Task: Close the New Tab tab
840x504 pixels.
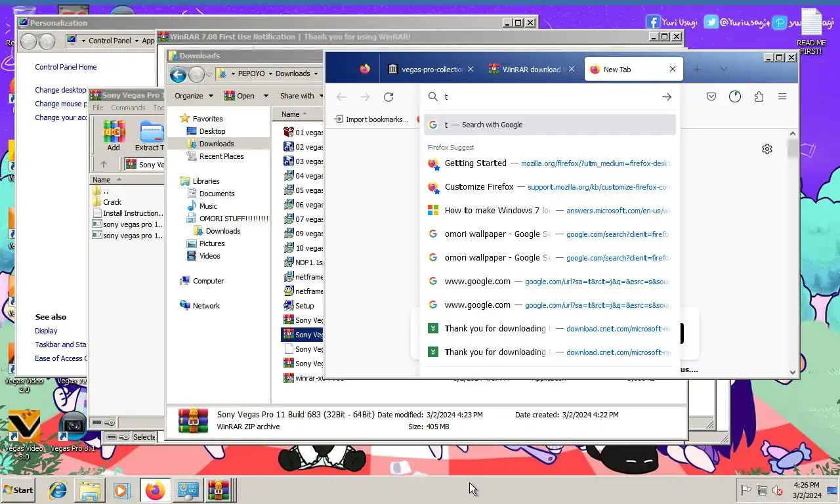Action: (672, 69)
